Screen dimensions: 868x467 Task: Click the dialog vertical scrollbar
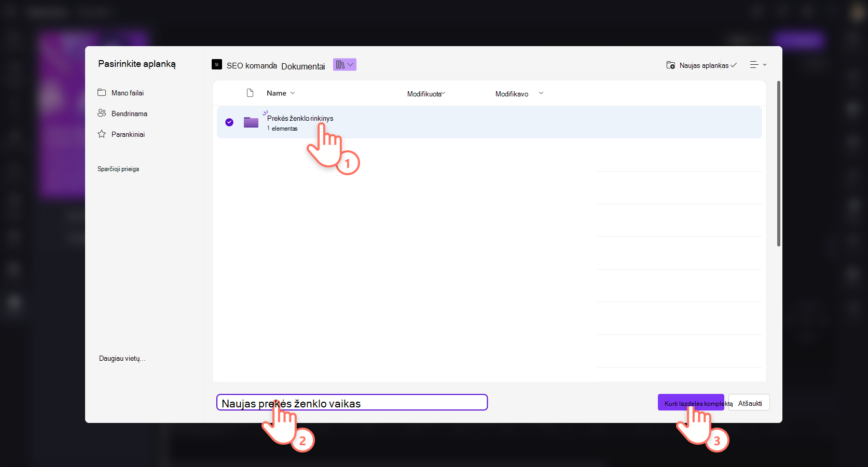[x=779, y=164]
